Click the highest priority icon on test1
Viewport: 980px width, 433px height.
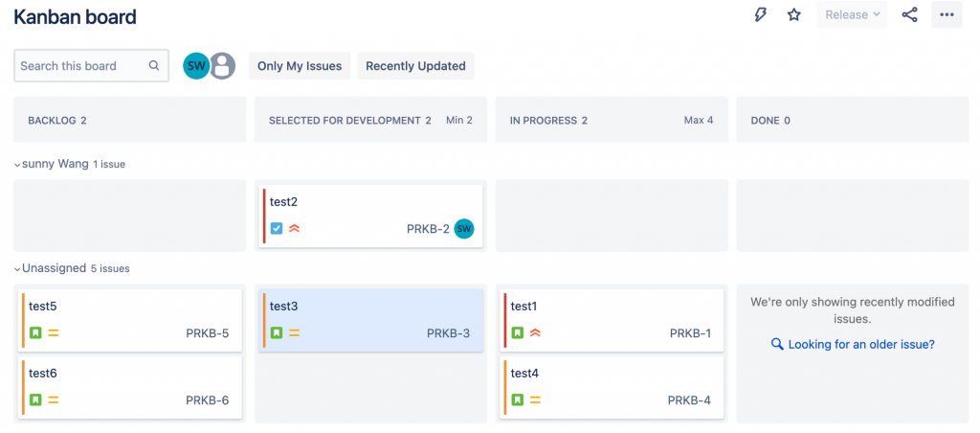(x=535, y=333)
